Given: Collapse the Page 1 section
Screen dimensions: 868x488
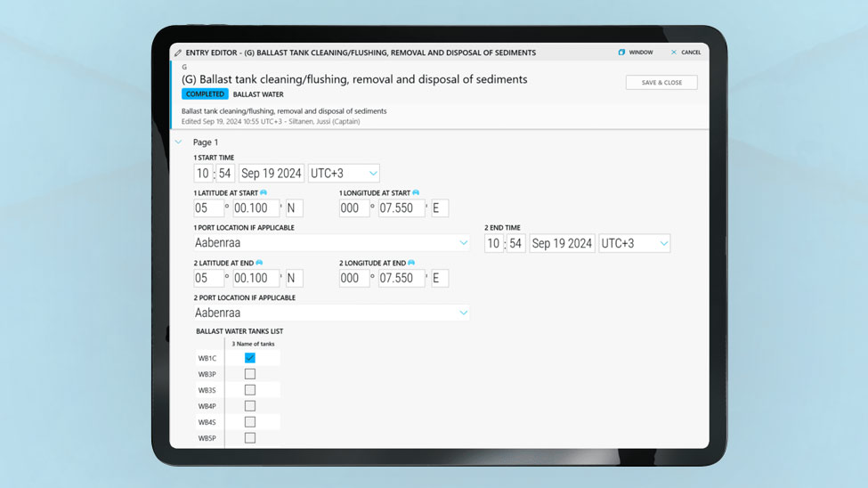Looking at the screenshot, I should (x=179, y=142).
